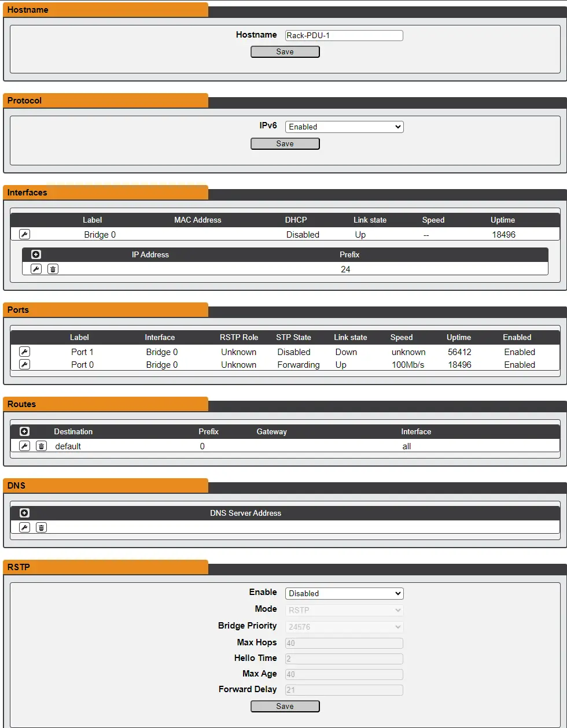The image size is (567, 728).
Task: Click the Hostname text field
Action: click(344, 35)
